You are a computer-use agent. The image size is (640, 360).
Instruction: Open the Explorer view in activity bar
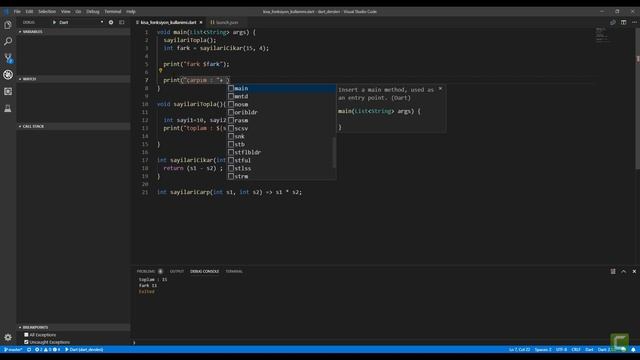pos(8,25)
